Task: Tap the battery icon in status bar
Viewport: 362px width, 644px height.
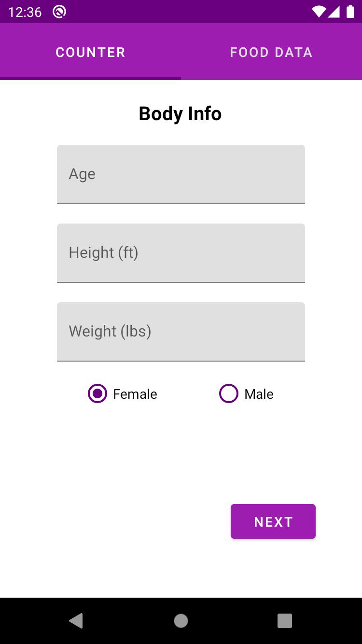Action: 350,12
